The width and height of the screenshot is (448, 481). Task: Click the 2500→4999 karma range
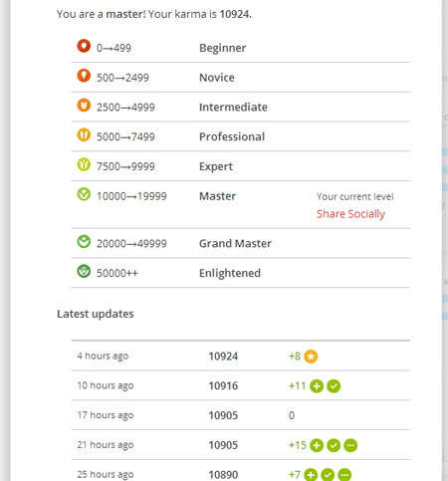(x=125, y=108)
